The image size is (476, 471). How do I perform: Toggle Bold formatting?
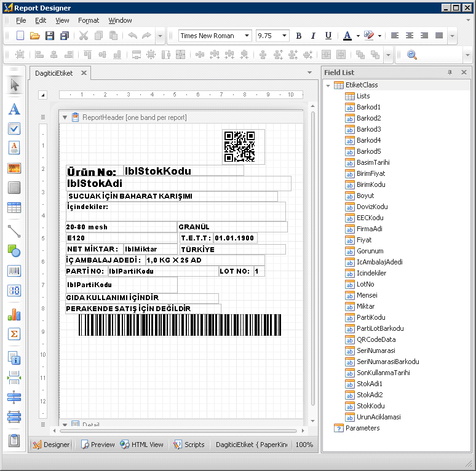tap(299, 36)
